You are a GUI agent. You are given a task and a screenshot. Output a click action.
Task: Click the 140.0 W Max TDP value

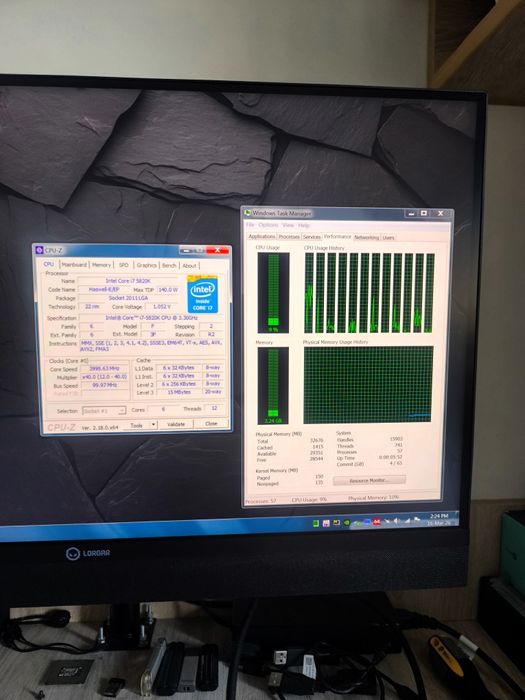coord(168,290)
